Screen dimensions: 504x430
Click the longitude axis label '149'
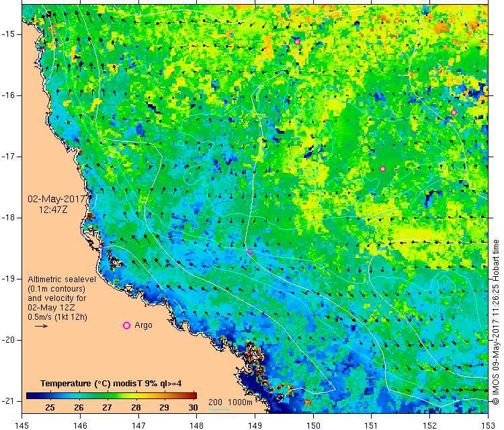[255, 425]
